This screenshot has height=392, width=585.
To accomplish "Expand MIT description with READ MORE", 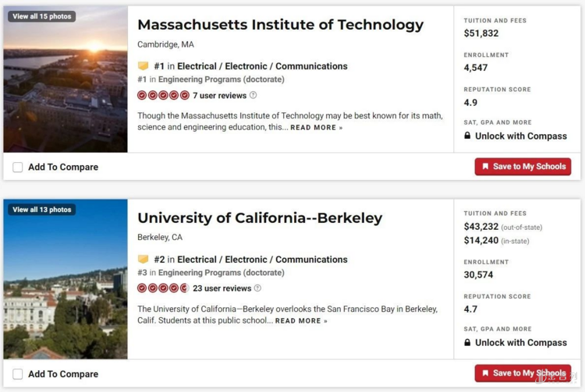I will click(316, 128).
